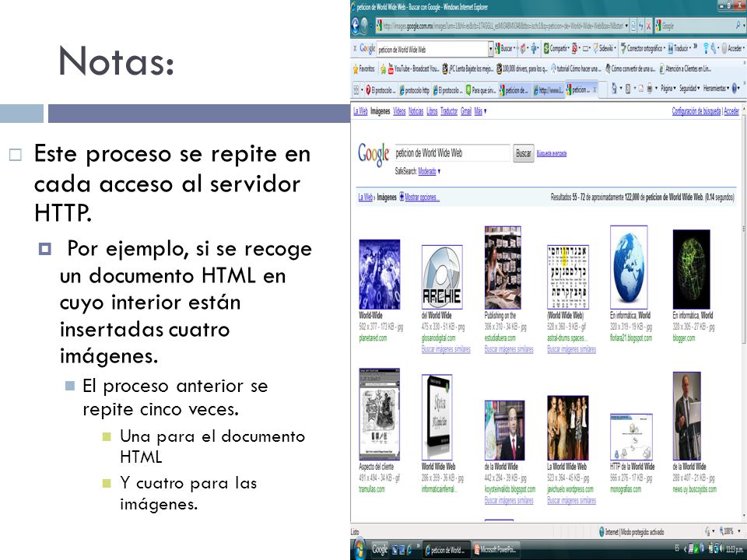Click the Quick Tabs grid icon

pyautogui.click(x=356, y=89)
